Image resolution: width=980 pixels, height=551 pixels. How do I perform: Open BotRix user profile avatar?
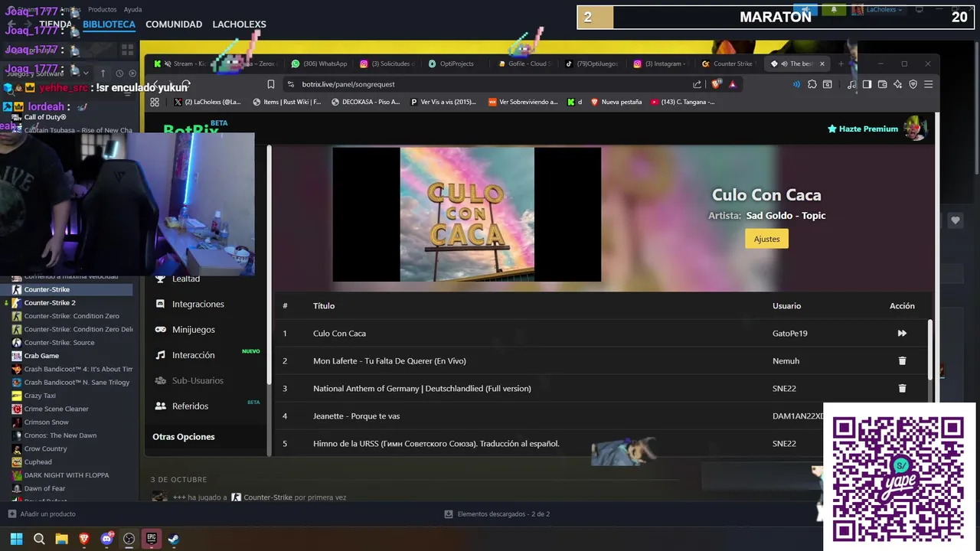point(915,129)
